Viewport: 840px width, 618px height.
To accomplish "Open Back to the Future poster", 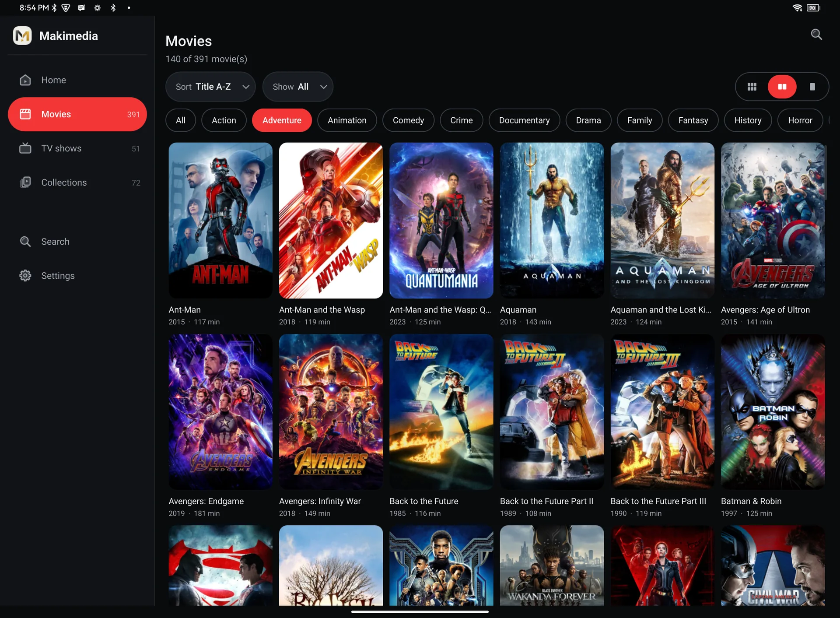I will click(441, 412).
